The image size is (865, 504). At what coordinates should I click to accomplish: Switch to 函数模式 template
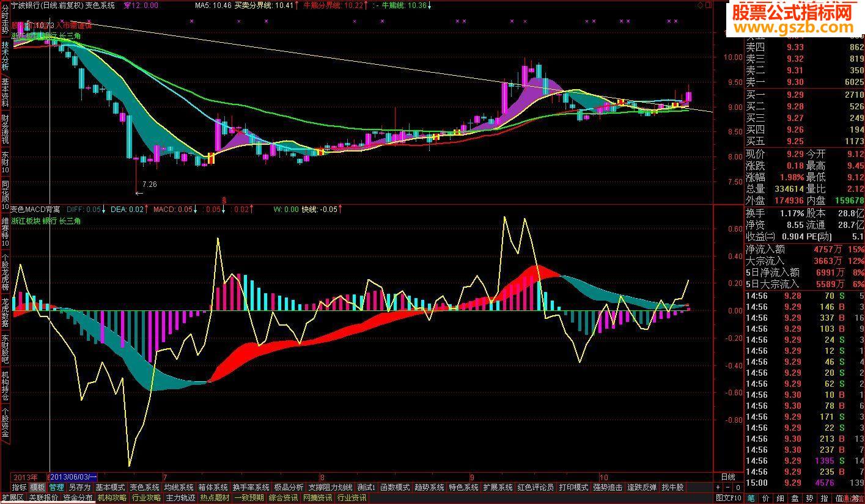coord(395,488)
